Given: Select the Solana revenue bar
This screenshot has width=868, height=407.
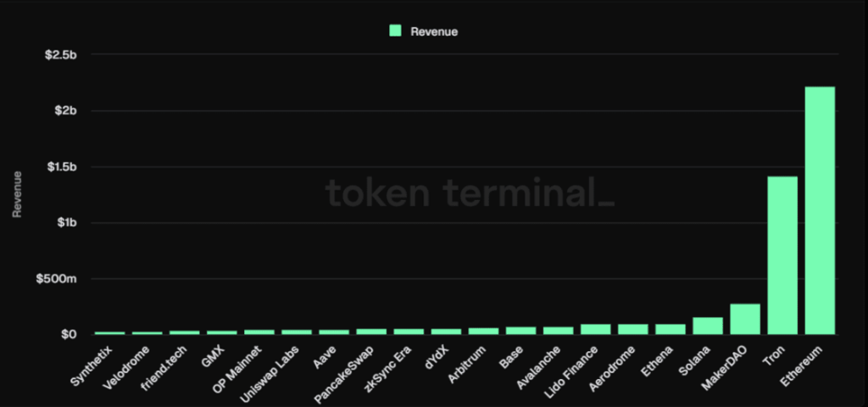Looking at the screenshot, I should tap(708, 326).
